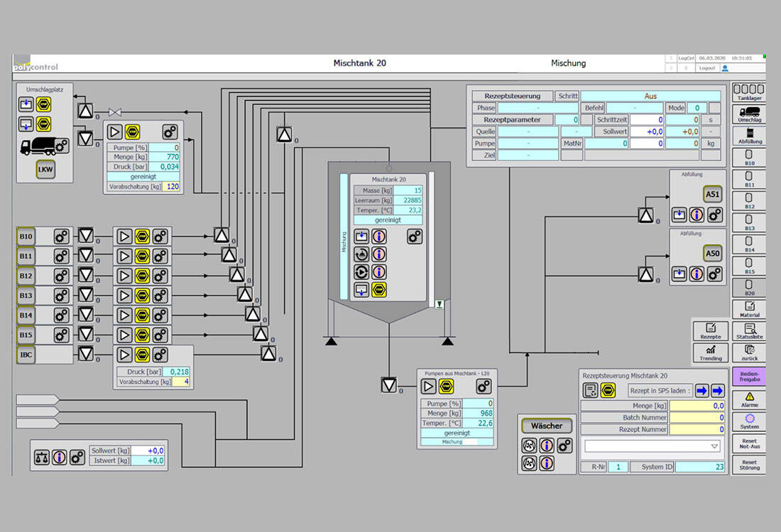
Task: Switch to Umschlag view in sidebar
Action: coord(748,114)
